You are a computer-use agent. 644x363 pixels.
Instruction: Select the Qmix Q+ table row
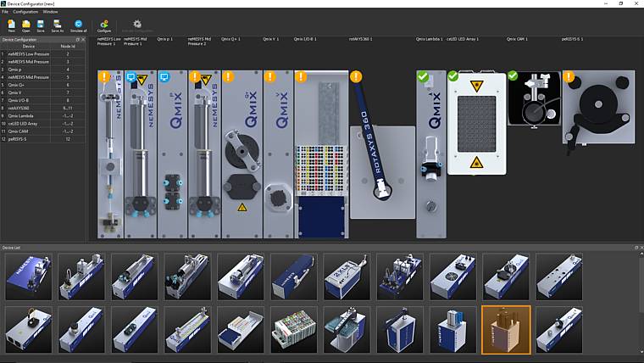[x=42, y=85]
